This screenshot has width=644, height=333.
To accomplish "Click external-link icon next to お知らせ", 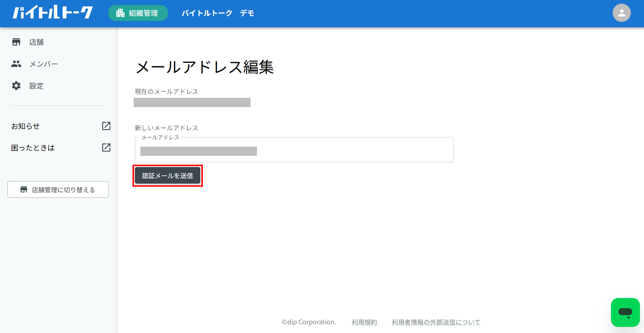I will (106, 126).
